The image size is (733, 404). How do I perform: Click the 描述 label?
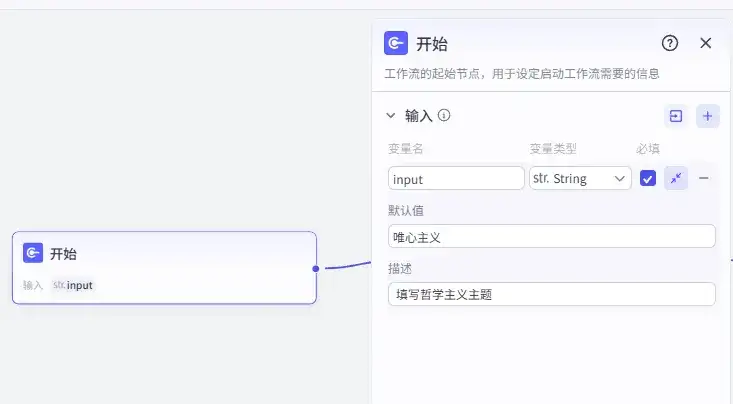(x=400, y=268)
